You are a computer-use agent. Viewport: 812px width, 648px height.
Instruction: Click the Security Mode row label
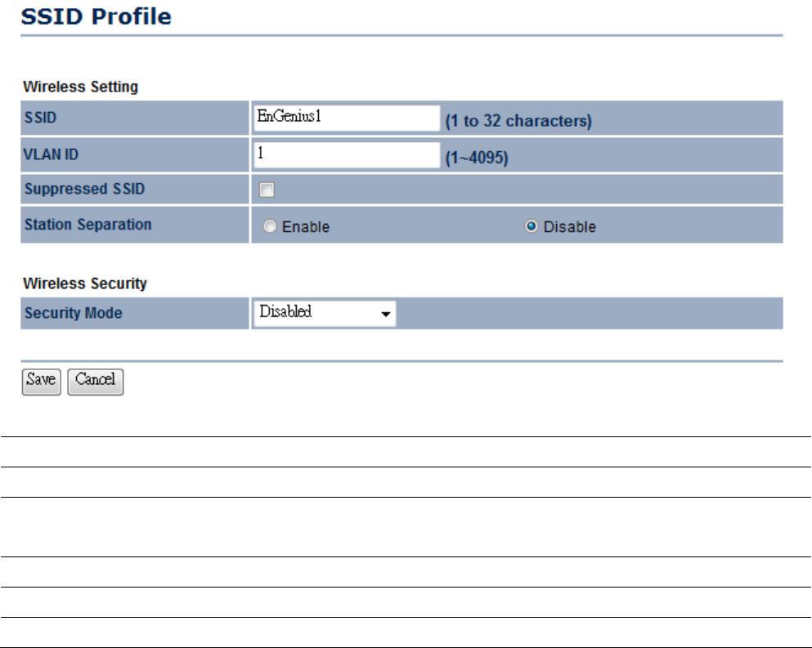point(74,313)
